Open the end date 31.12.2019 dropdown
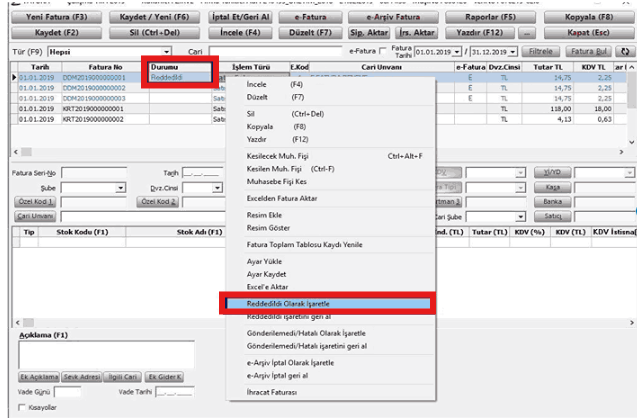Screen dimensions: 637x418 click(x=513, y=52)
